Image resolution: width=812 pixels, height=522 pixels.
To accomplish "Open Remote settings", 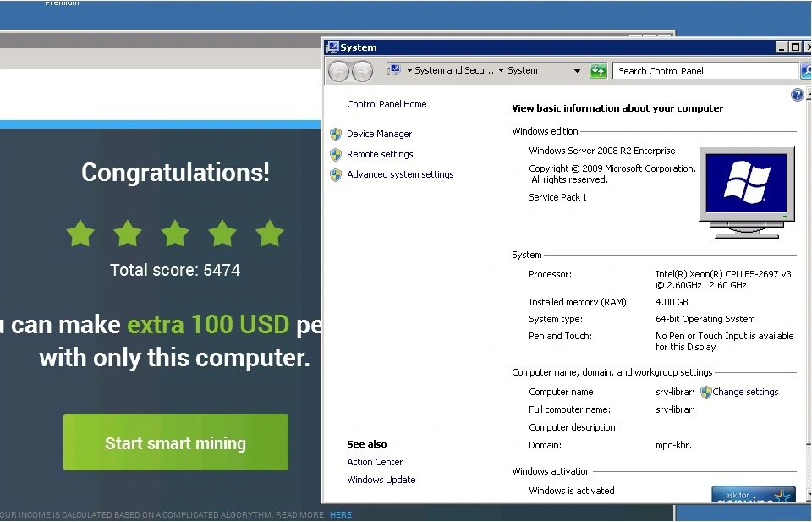I will [380, 154].
